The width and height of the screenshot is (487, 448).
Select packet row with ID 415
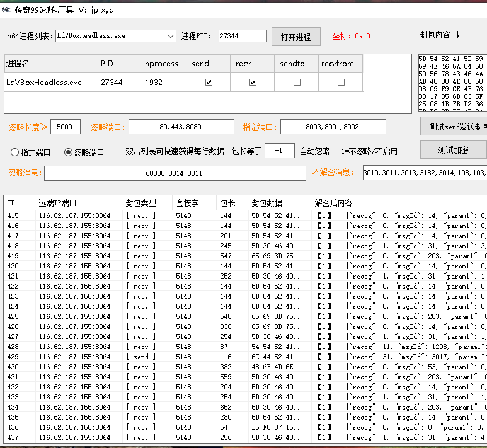click(245, 215)
